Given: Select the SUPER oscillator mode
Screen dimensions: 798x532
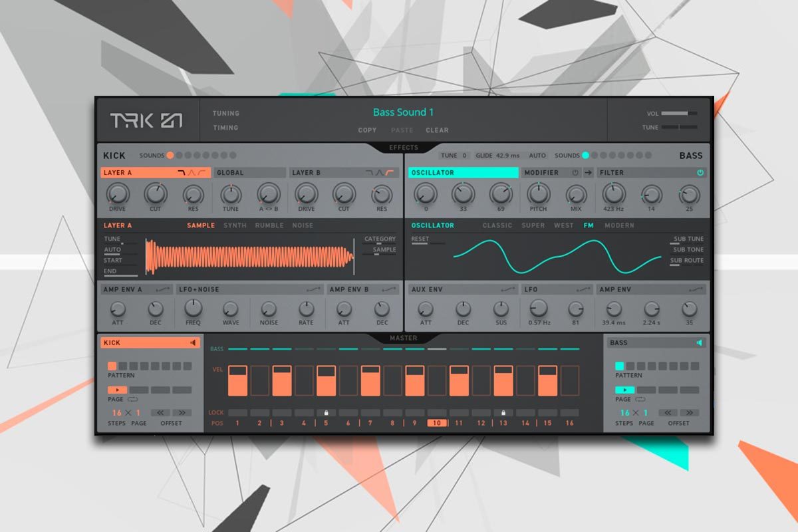Looking at the screenshot, I should point(533,225).
